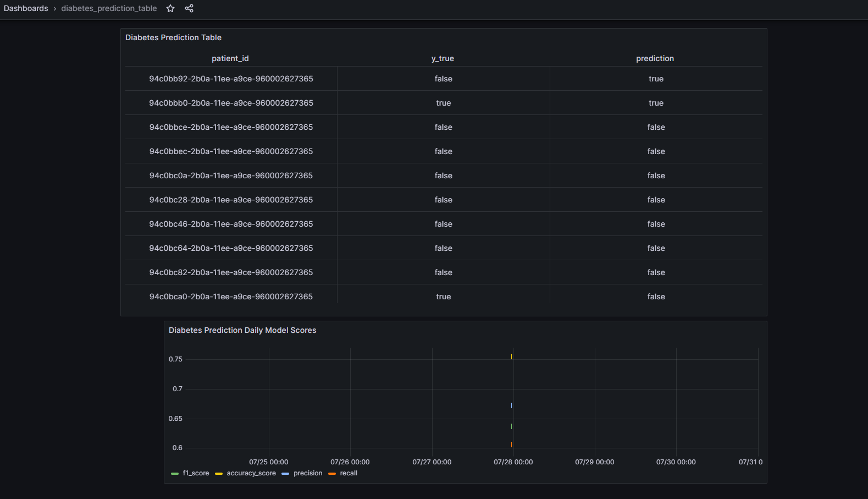Click y_true value in 94c0bbb0 row
Screen dimensions: 868x499
coord(444,103)
